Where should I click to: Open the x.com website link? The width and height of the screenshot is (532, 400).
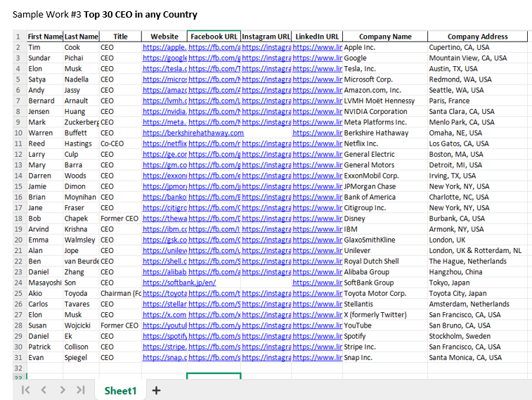164,314
